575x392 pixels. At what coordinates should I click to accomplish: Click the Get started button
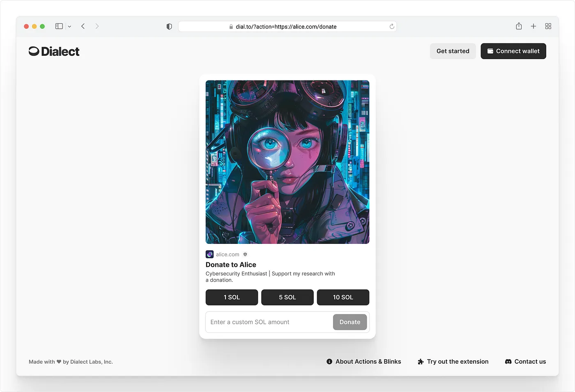[453, 51]
